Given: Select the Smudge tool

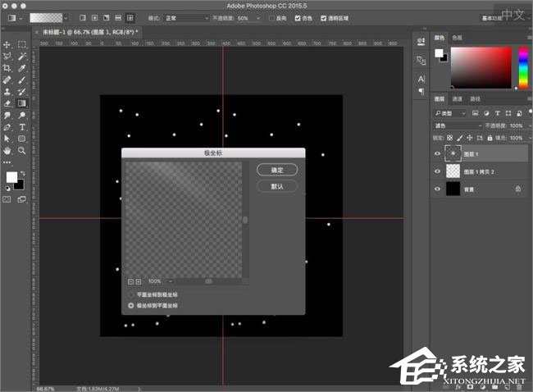Looking at the screenshot, I should click(7, 116).
